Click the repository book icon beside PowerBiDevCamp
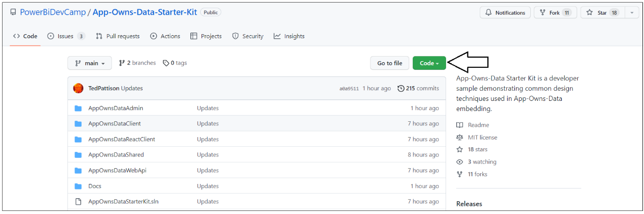The width and height of the screenshot is (644, 214). click(13, 12)
